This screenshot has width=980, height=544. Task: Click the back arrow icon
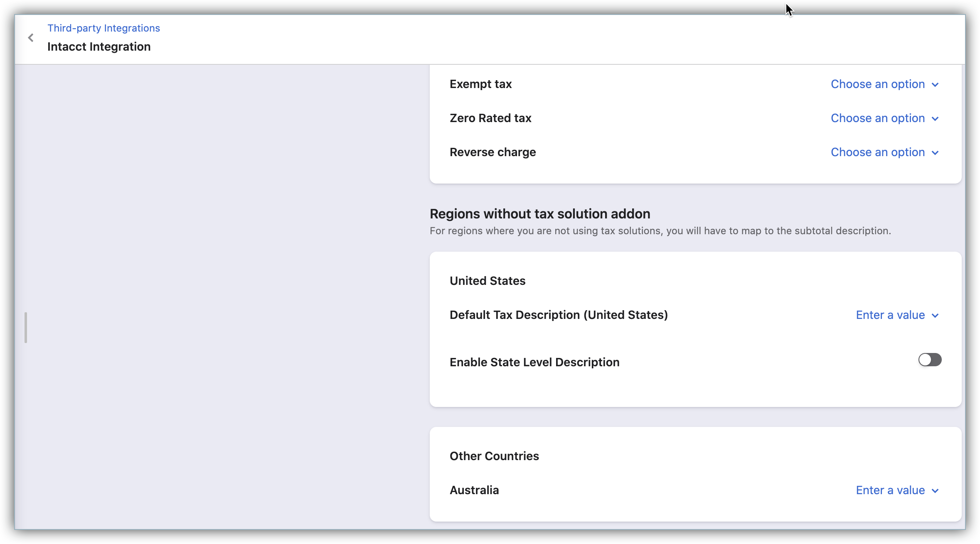pos(31,38)
